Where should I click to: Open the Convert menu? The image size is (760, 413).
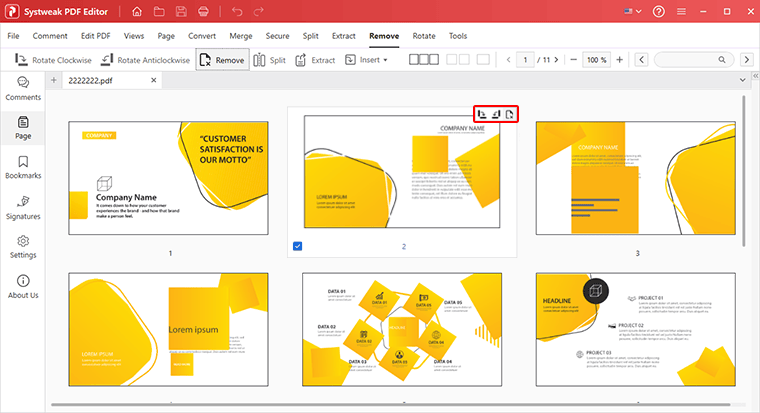click(x=200, y=36)
